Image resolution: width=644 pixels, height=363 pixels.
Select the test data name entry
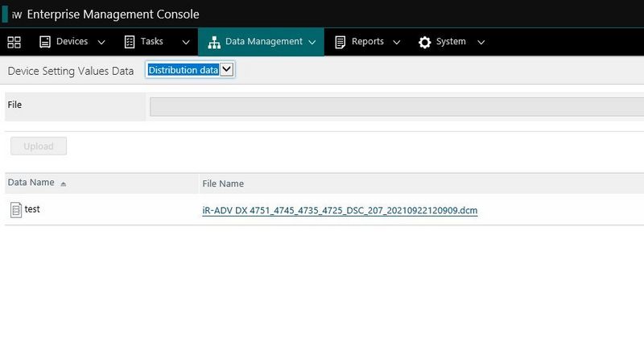32,209
